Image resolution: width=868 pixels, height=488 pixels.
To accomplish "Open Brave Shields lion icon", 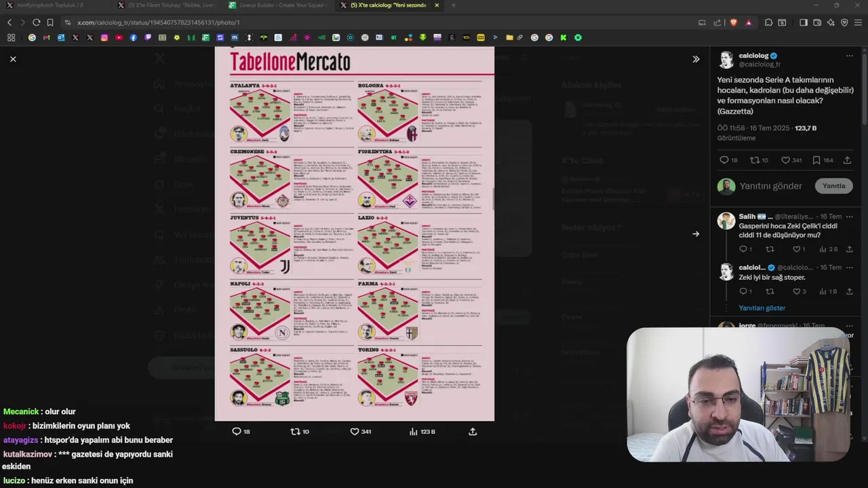I will 733,22.
